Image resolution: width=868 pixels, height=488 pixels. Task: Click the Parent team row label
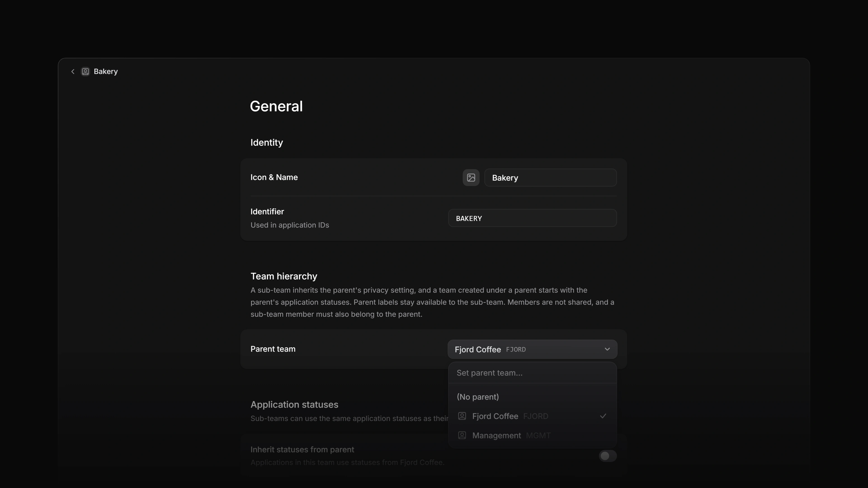(273, 349)
